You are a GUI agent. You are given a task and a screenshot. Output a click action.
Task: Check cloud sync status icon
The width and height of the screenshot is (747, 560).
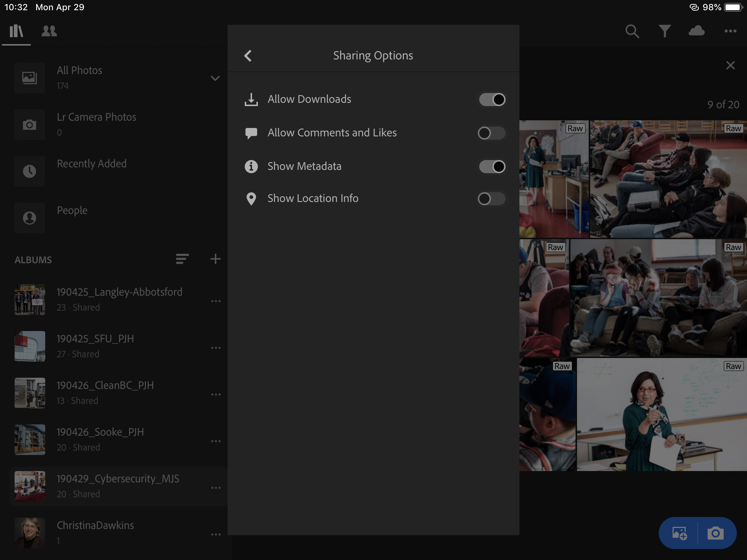pos(696,31)
